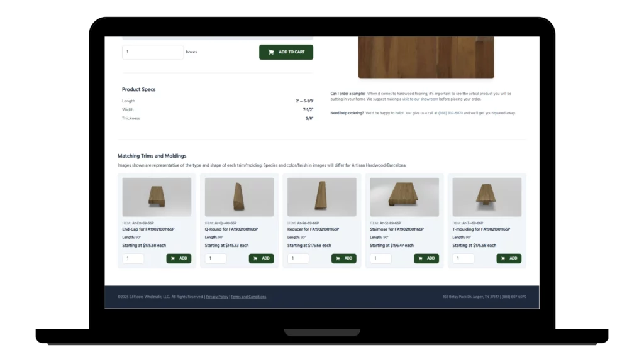Screen dimensions: 644x362
Task: Open the Privacy Policy footer link
Action: coord(217,297)
